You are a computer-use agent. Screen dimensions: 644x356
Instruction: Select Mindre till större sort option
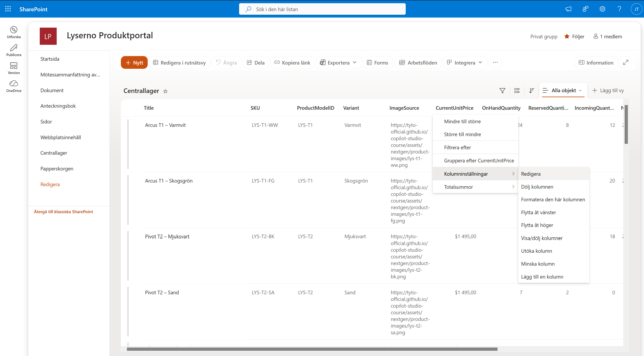pos(475,121)
